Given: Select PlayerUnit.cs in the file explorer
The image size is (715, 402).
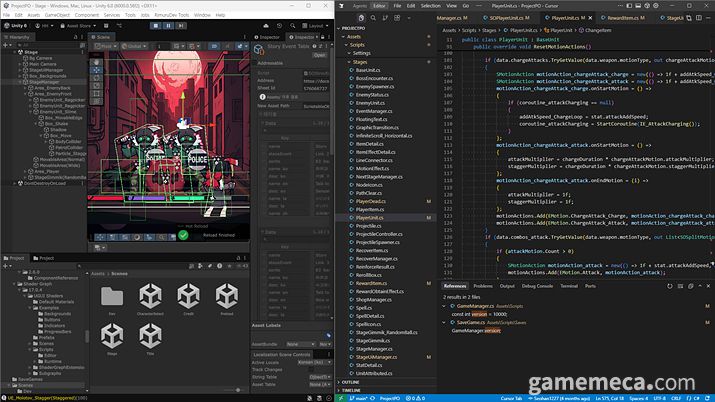Looking at the screenshot, I should tap(369, 217).
